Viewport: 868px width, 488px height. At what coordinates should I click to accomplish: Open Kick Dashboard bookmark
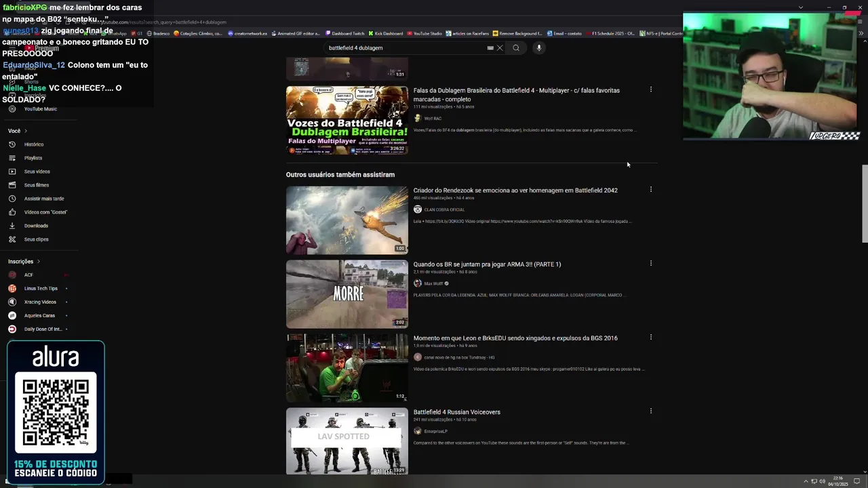(386, 33)
